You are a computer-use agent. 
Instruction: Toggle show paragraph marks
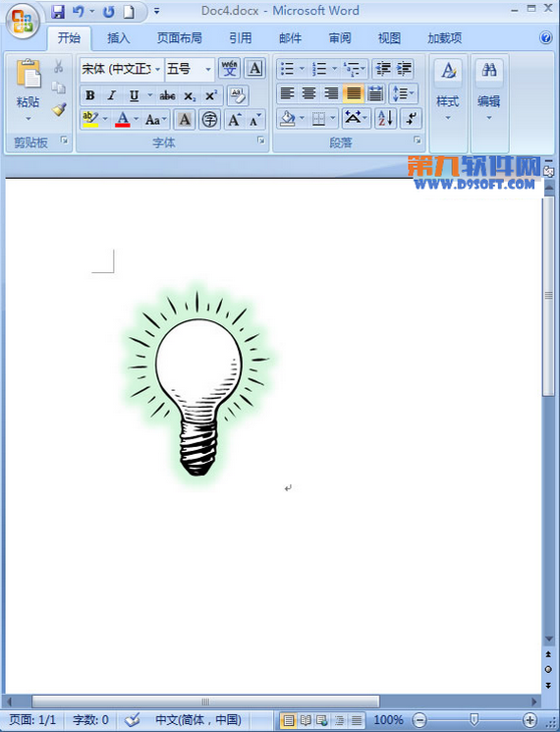click(411, 119)
